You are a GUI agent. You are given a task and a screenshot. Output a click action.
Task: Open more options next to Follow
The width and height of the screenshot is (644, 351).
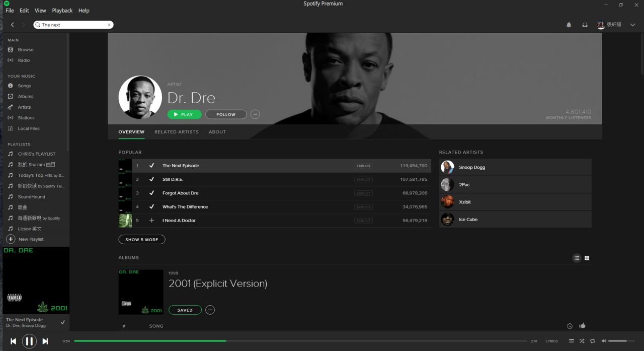tap(255, 114)
